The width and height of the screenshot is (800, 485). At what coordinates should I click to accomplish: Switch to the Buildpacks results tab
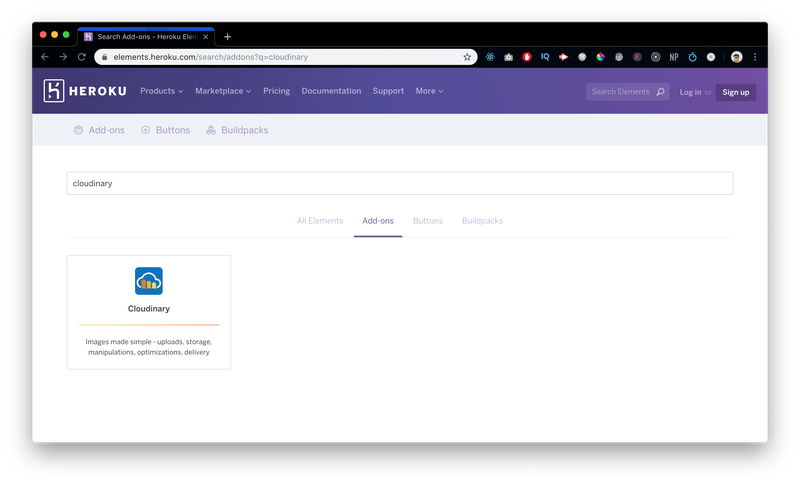(x=482, y=221)
